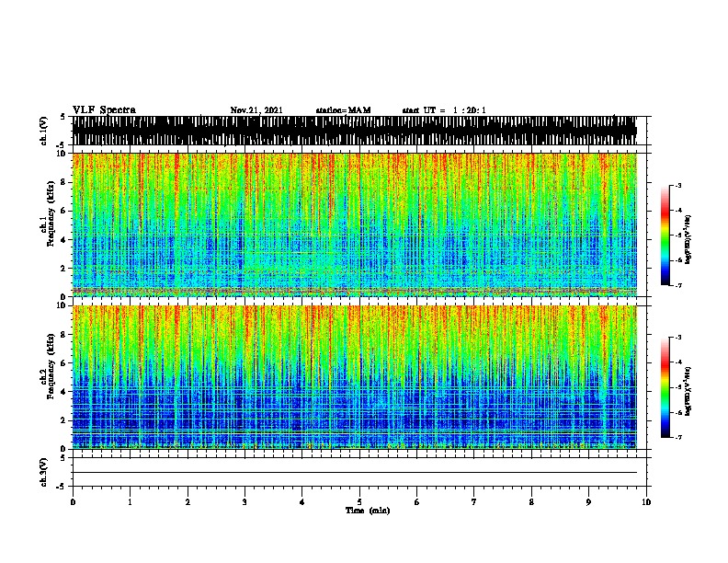Click the "-7" label on ch.2 colorbar

[677, 437]
